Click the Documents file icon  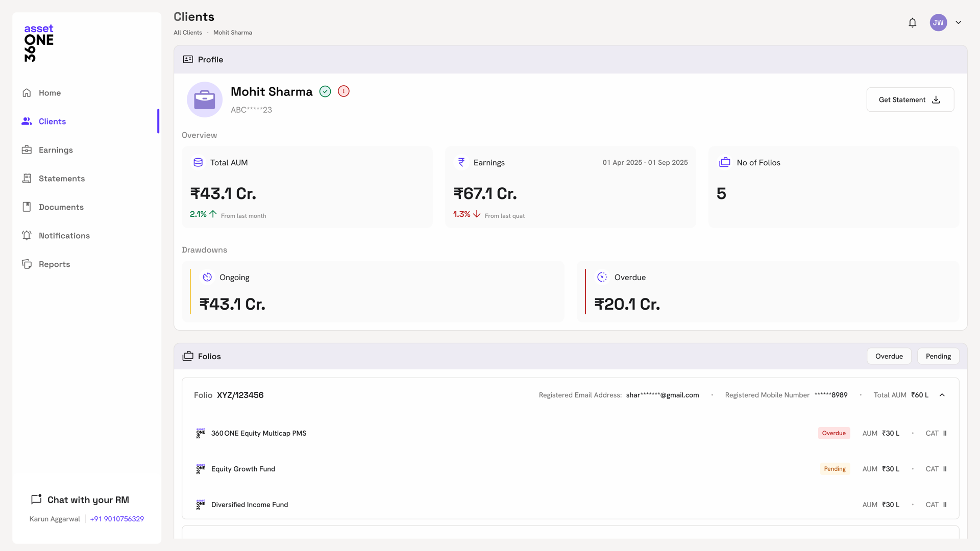tap(27, 207)
